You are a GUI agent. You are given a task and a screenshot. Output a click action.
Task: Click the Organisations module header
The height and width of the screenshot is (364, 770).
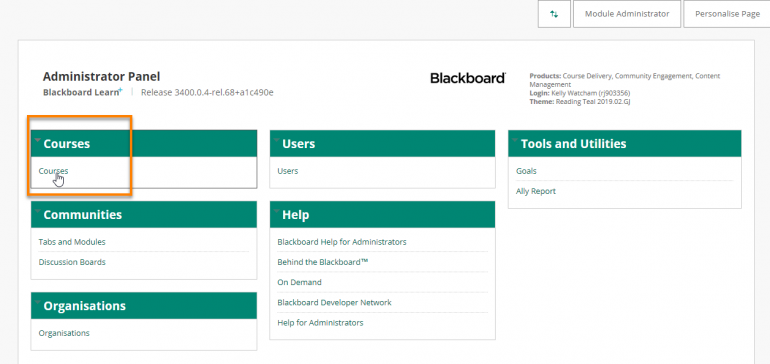pyautogui.click(x=144, y=306)
